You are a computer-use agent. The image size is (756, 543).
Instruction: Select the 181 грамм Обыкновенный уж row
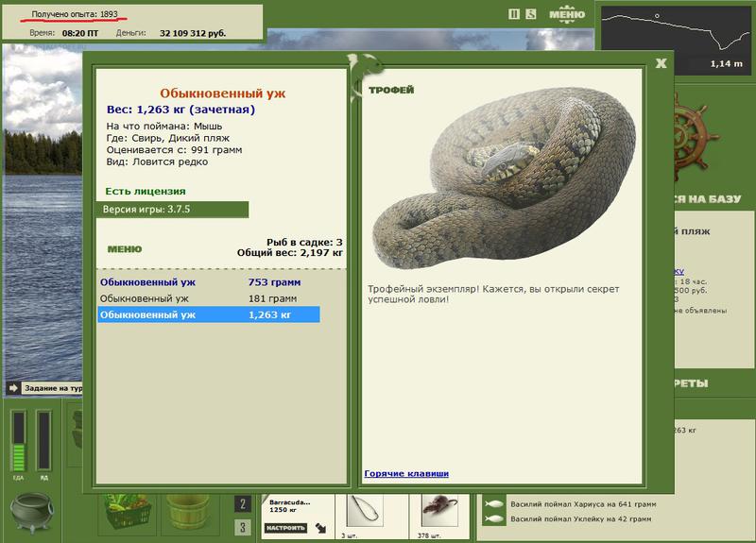209,298
